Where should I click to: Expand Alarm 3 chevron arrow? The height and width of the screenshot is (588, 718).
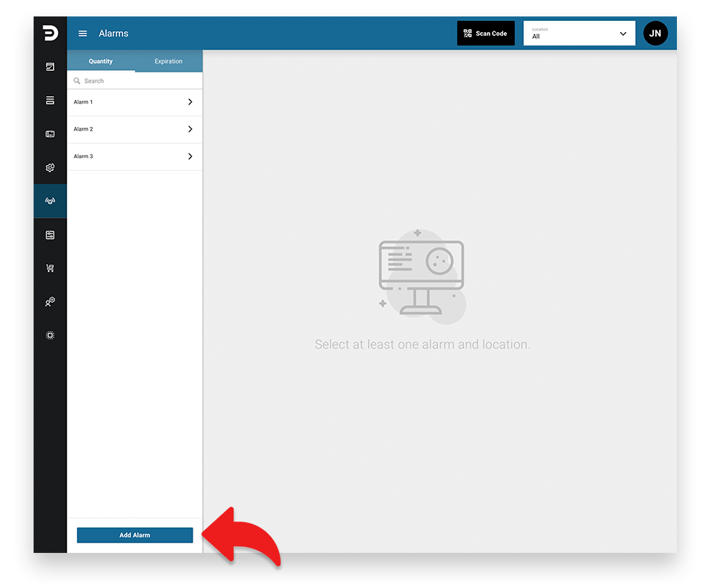(x=190, y=157)
